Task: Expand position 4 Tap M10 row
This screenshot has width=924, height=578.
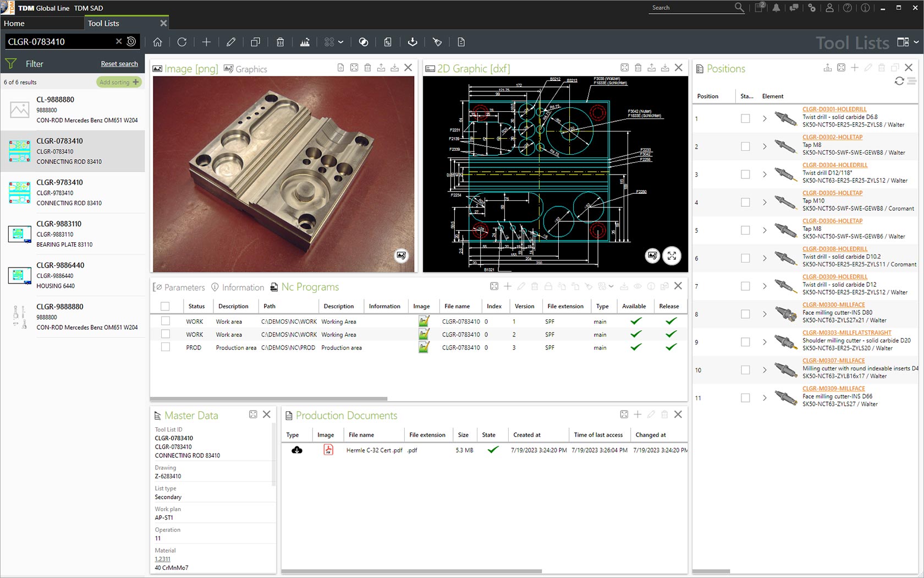Action: pyautogui.click(x=765, y=202)
